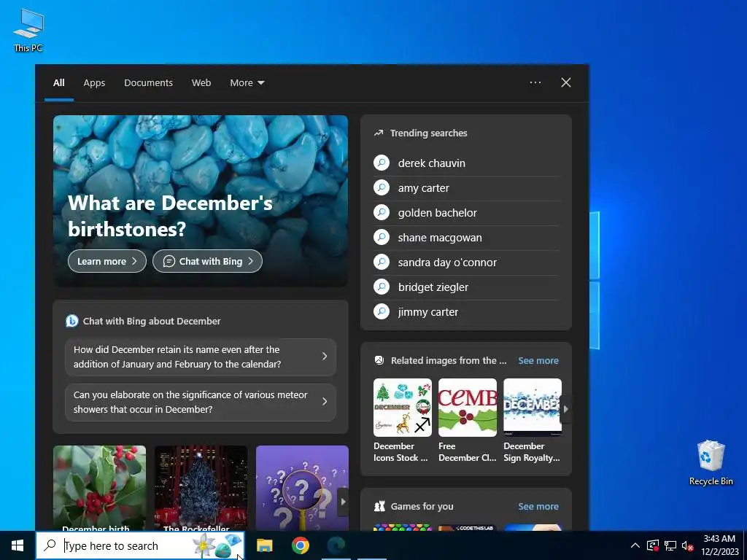Open Microsoft Edge from the taskbar
The width and height of the screenshot is (747, 560).
tap(336, 545)
